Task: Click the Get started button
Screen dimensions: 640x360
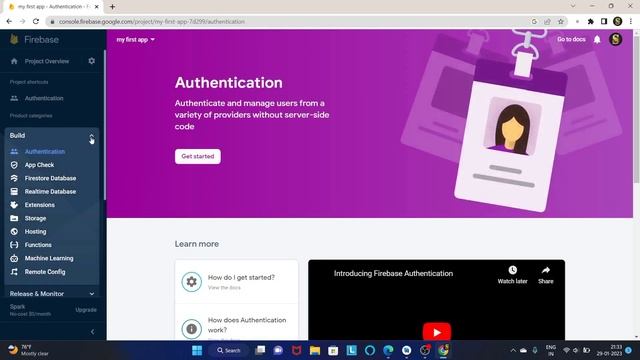Action: click(x=198, y=156)
